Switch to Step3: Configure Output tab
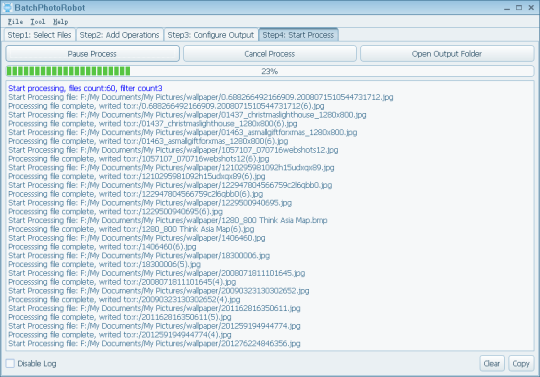This screenshot has height=377, width=540. [211, 35]
